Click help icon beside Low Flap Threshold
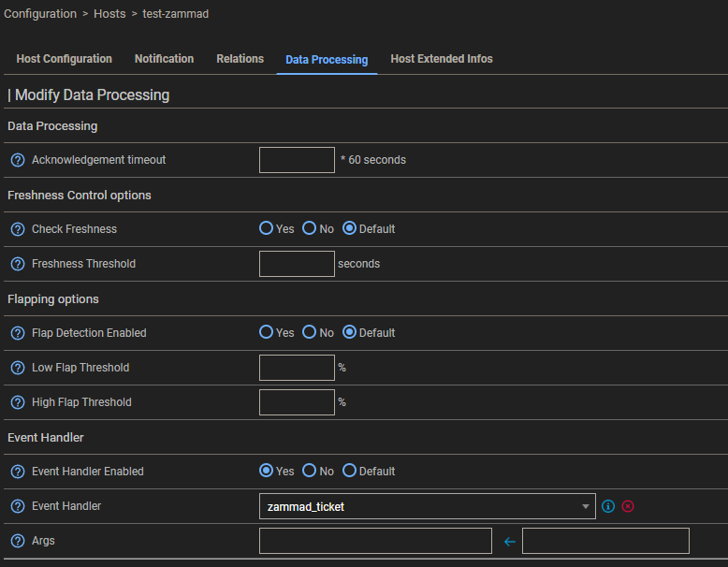 (x=17, y=368)
